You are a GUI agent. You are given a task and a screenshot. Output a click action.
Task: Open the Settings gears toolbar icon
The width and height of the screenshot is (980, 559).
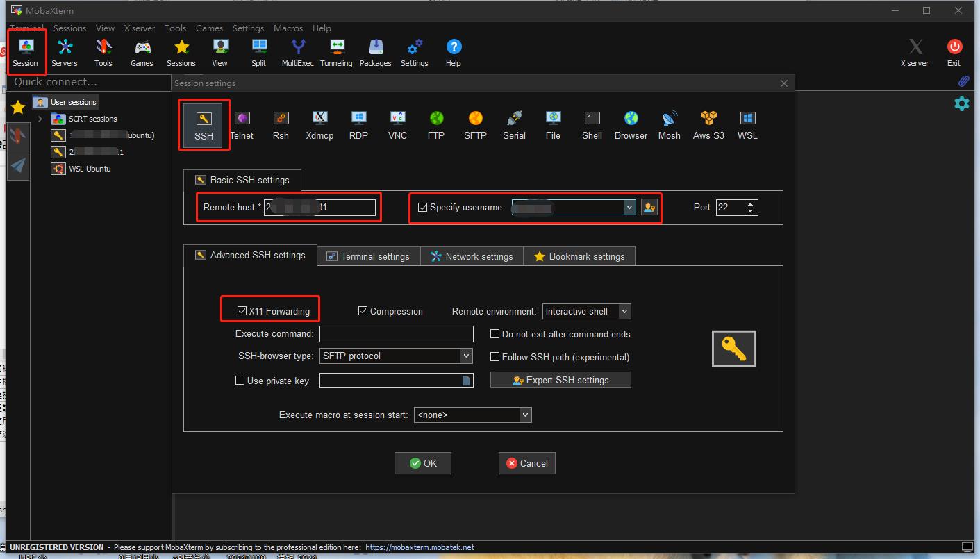click(415, 52)
